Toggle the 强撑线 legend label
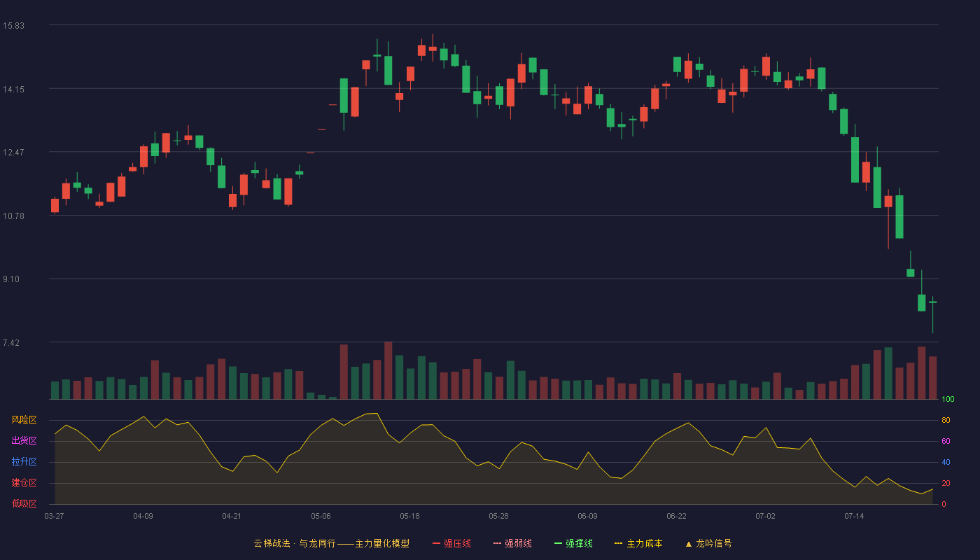This screenshot has height=560, width=980. point(579,543)
